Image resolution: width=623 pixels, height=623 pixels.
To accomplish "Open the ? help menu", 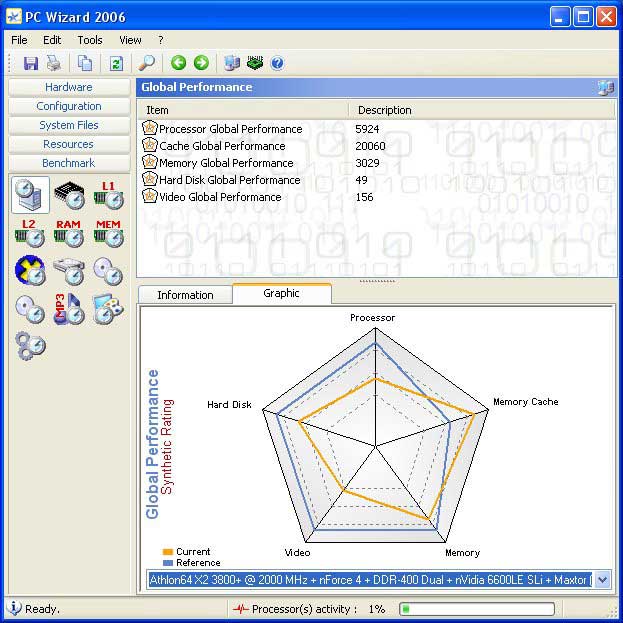I will (161, 40).
